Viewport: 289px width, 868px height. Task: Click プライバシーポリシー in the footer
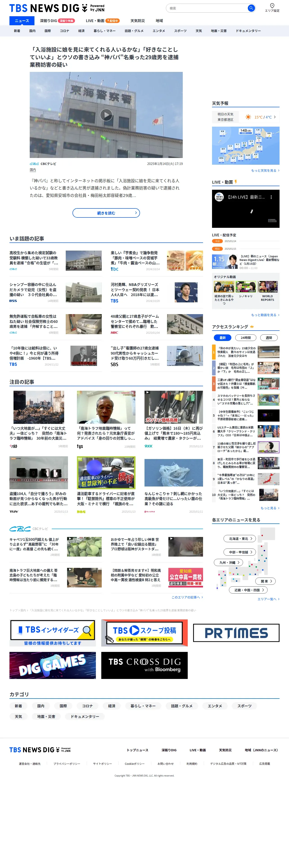(x=67, y=763)
